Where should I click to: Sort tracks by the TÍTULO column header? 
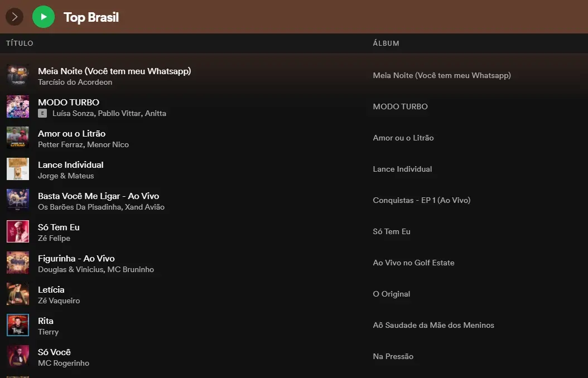20,43
